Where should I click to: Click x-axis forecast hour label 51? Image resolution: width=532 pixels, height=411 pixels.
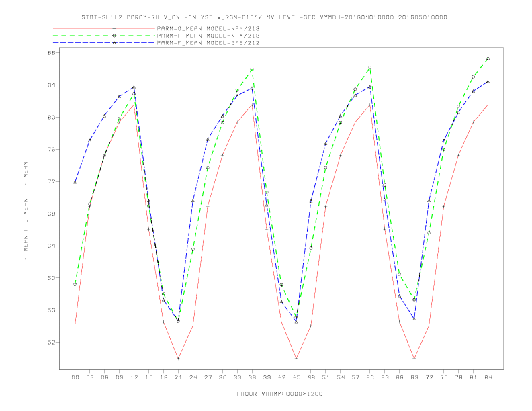point(326,377)
